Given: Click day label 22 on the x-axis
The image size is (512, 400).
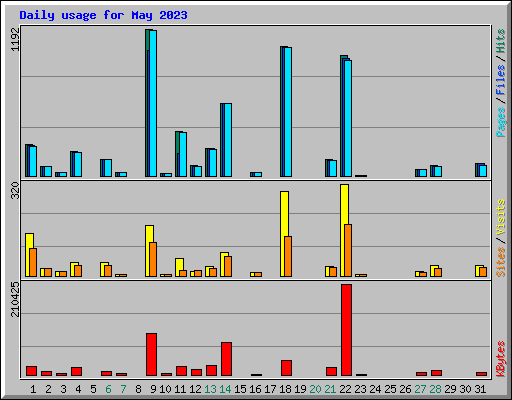Looking at the screenshot, I should click(345, 389).
